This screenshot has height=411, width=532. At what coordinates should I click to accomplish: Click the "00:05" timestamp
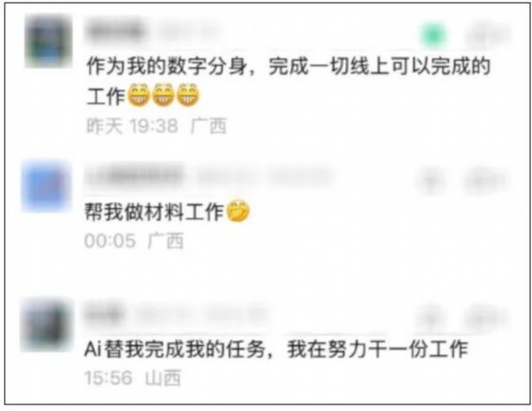[x=110, y=241]
